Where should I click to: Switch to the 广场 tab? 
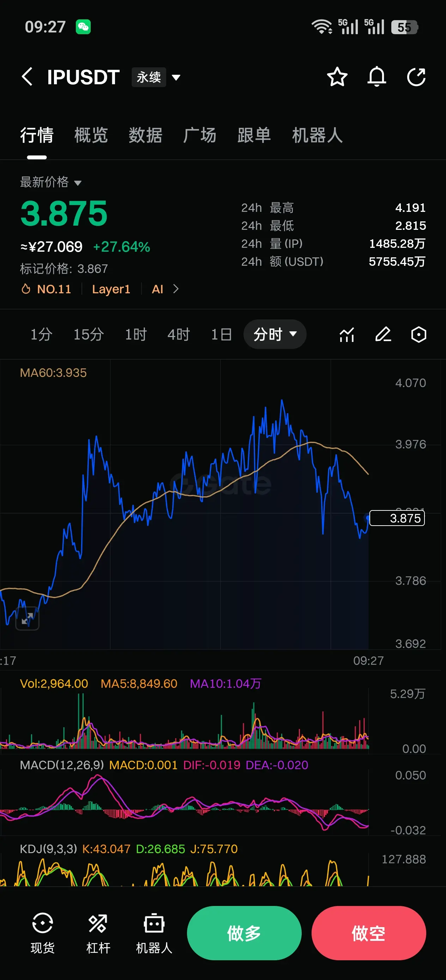pos(200,135)
